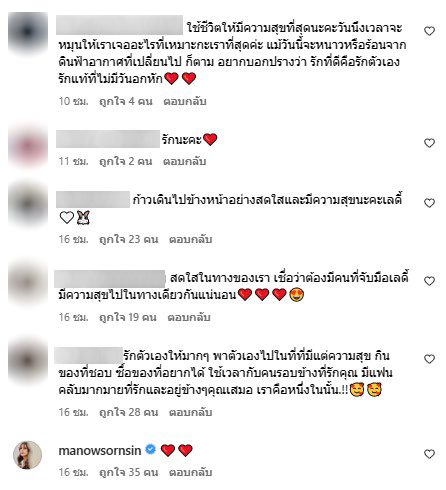The width and height of the screenshot is (446, 490).
Task: Reply to manowsornsin's comment
Action: 191,472
